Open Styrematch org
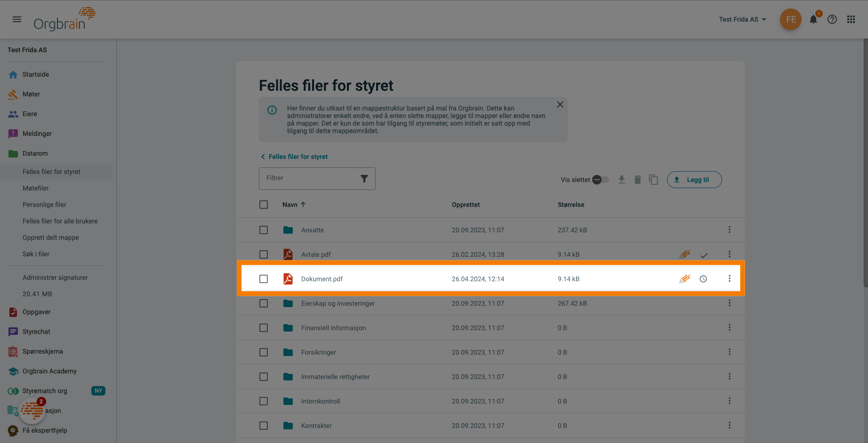This screenshot has height=443, width=868. tap(45, 391)
